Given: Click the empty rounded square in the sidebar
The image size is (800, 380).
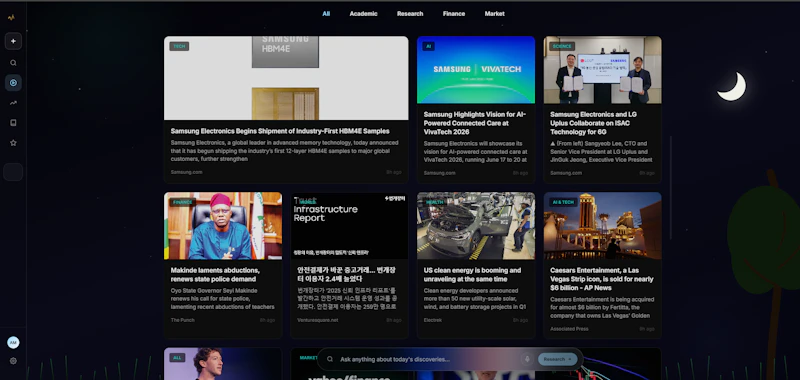Looking at the screenshot, I should pos(13,172).
